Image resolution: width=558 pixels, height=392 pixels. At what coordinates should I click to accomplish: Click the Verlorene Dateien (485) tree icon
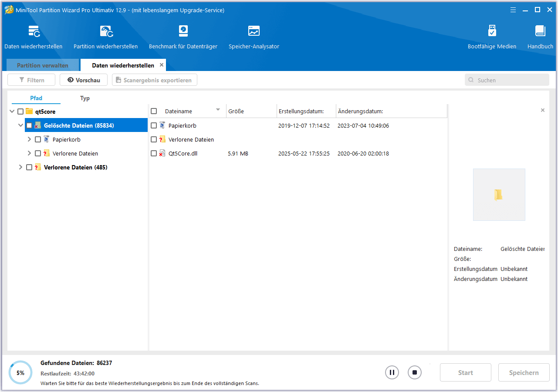pos(38,167)
